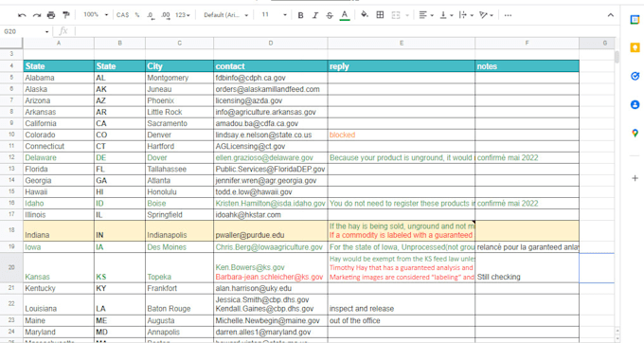Click 'inspect and release' reply cell
The height and width of the screenshot is (343, 644).
pyautogui.click(x=401, y=304)
